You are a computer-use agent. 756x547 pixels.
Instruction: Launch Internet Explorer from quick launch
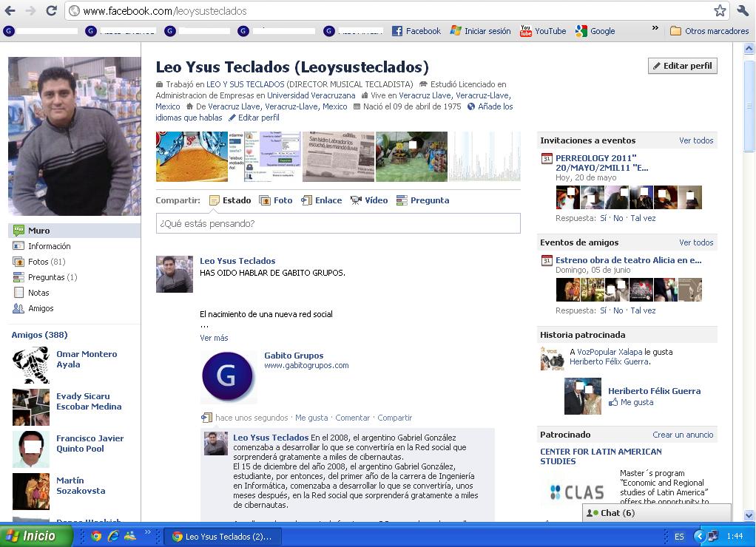(x=113, y=536)
